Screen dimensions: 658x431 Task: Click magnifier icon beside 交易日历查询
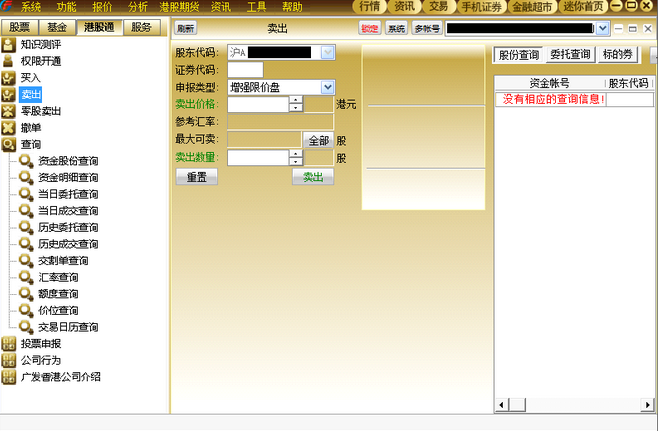coord(26,327)
